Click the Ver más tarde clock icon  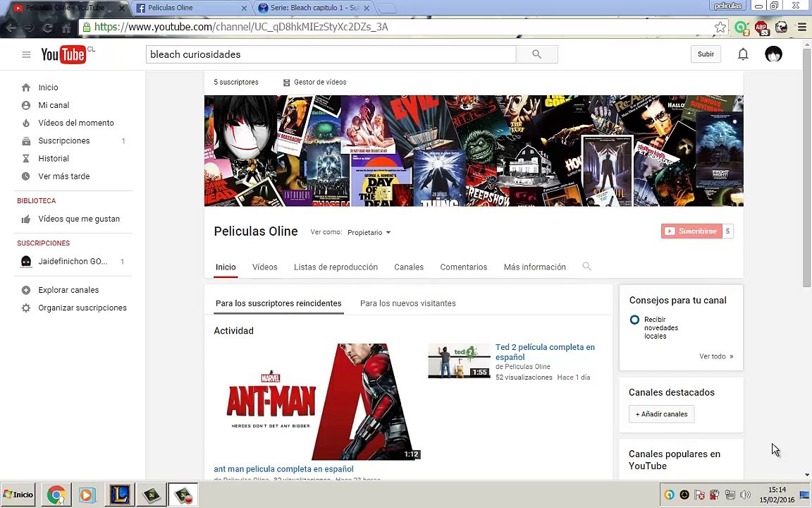pyautogui.click(x=26, y=176)
